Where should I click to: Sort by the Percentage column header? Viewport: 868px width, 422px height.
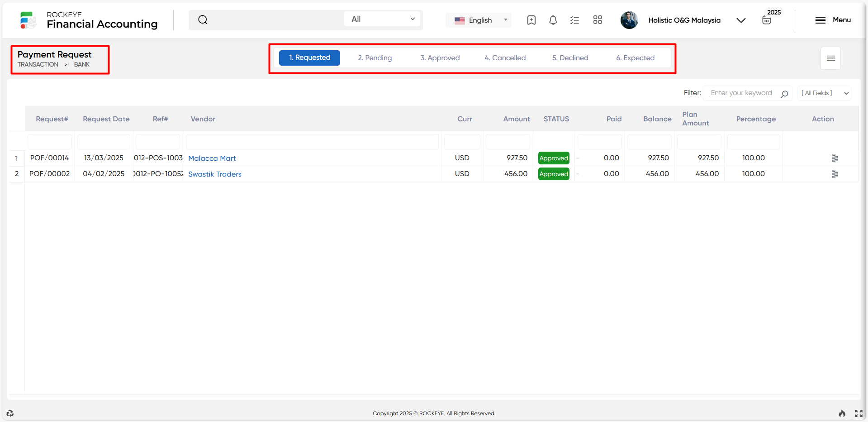pyautogui.click(x=756, y=119)
